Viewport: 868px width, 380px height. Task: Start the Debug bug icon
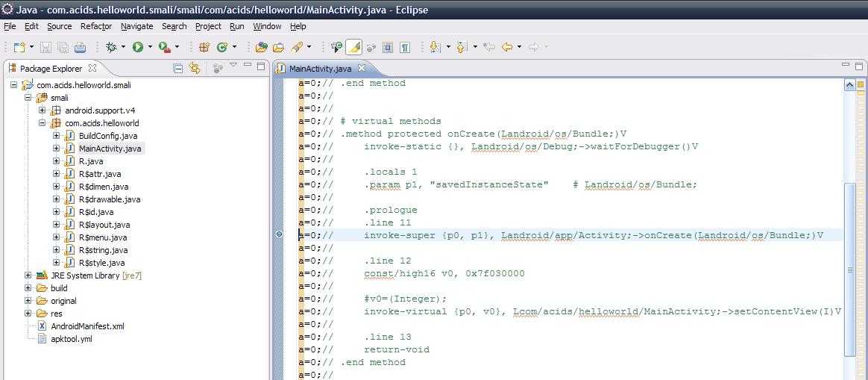111,48
